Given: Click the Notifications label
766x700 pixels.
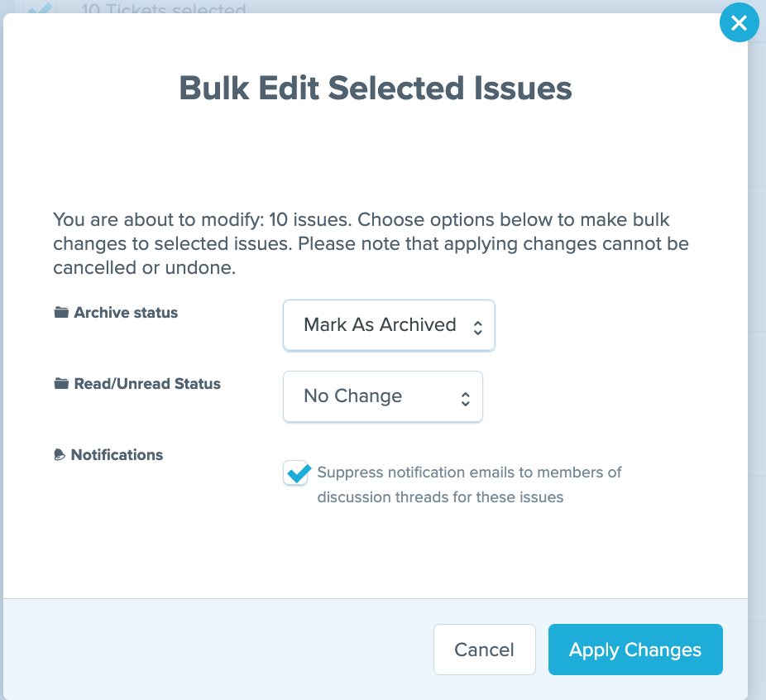Looking at the screenshot, I should pyautogui.click(x=117, y=455).
